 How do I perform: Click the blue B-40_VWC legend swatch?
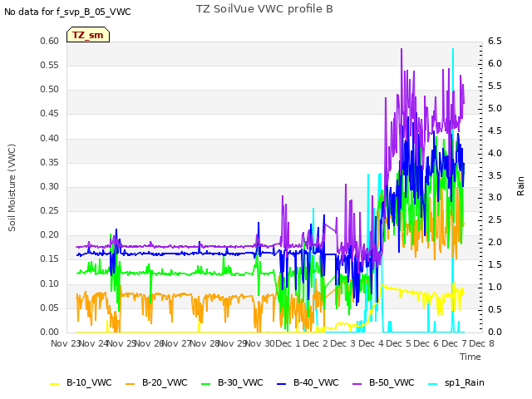282,384
